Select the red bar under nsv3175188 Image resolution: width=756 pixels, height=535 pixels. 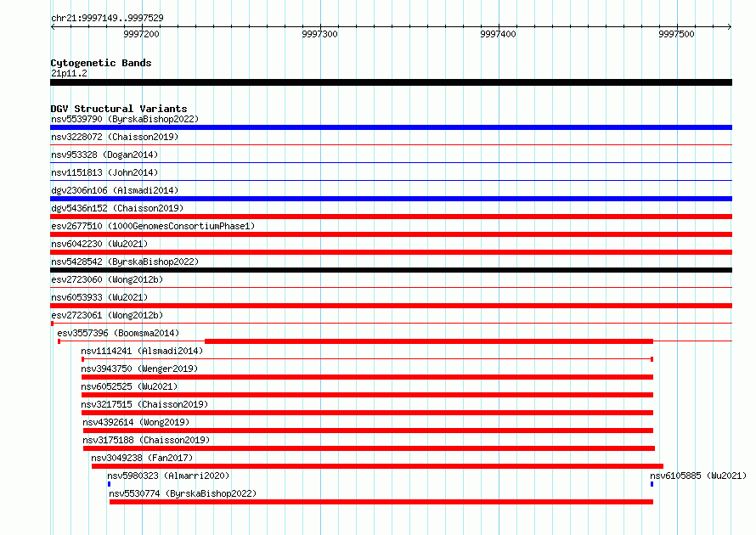pos(370,448)
